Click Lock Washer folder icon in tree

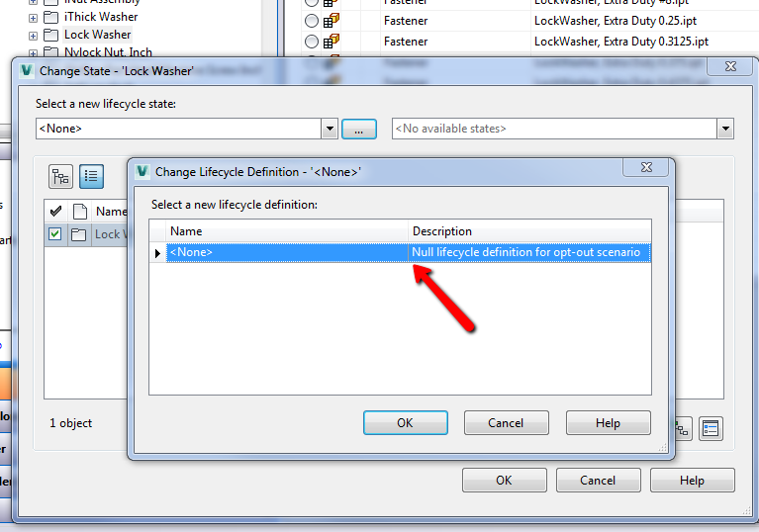(x=50, y=35)
